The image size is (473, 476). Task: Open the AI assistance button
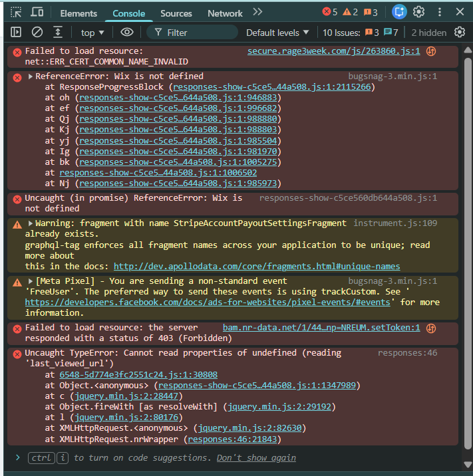pyautogui.click(x=399, y=12)
